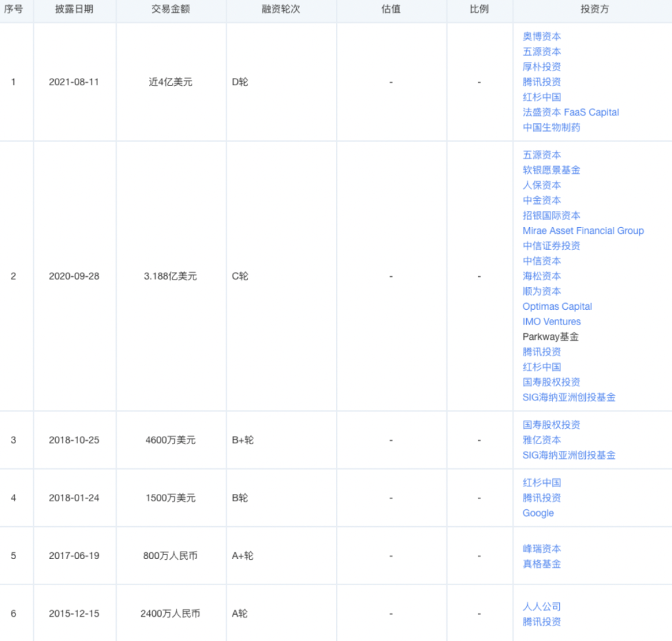Open the 中金资本 link
The height and width of the screenshot is (641, 672).
coord(542,200)
